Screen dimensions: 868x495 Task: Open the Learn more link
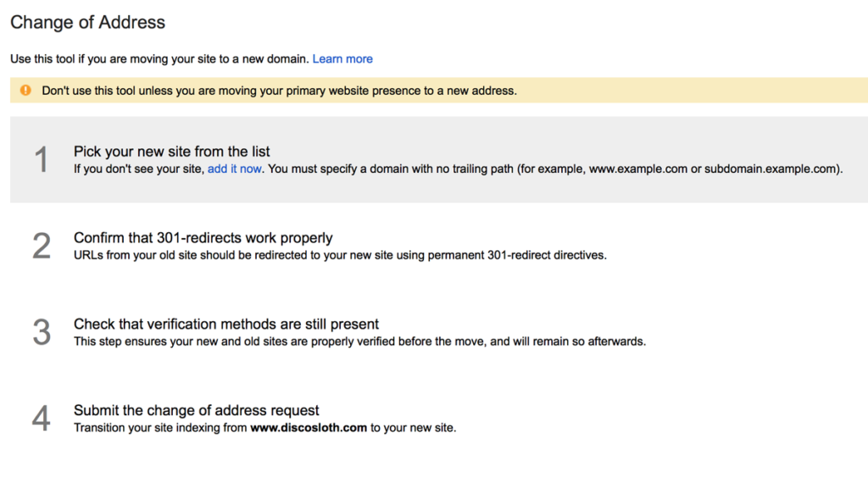pyautogui.click(x=342, y=58)
